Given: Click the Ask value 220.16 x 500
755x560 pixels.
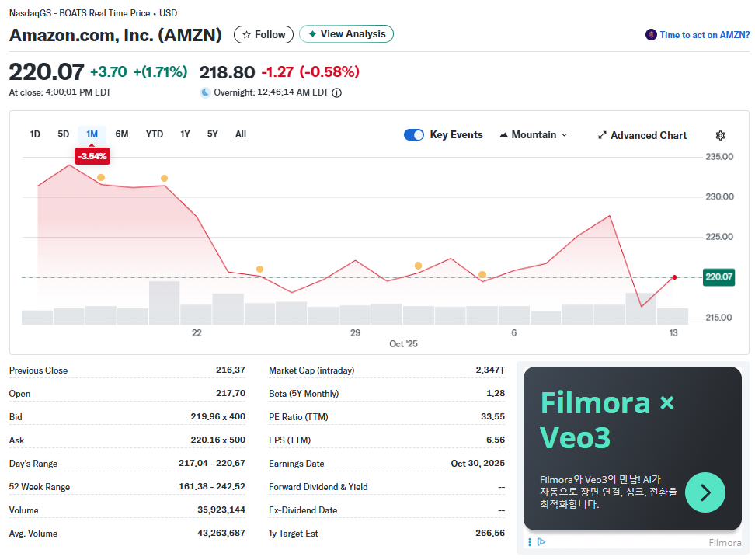Looking at the screenshot, I should tap(217, 440).
